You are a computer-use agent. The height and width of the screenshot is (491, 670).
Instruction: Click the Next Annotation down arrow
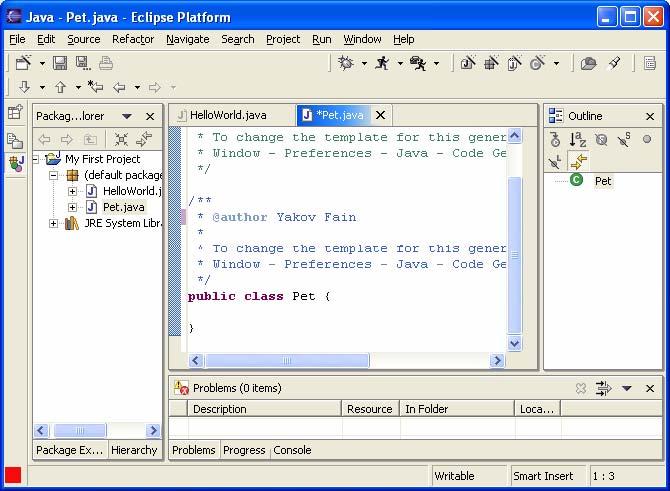pos(24,87)
